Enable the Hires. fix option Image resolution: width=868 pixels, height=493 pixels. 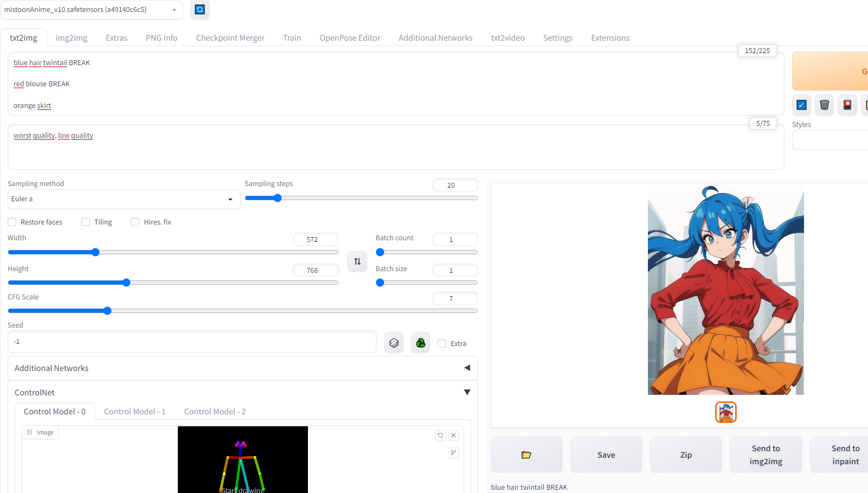pos(135,222)
